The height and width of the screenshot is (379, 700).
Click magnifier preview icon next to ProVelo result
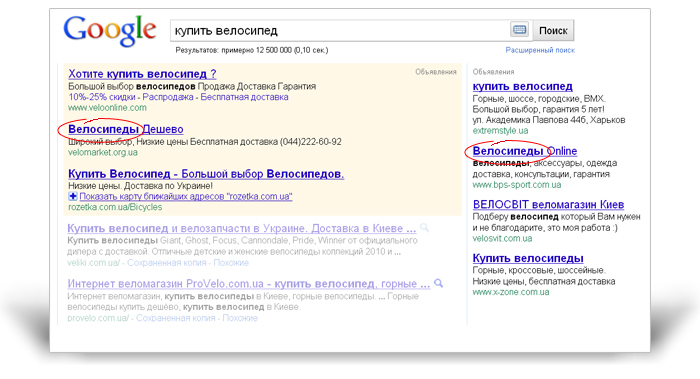pyautogui.click(x=438, y=283)
